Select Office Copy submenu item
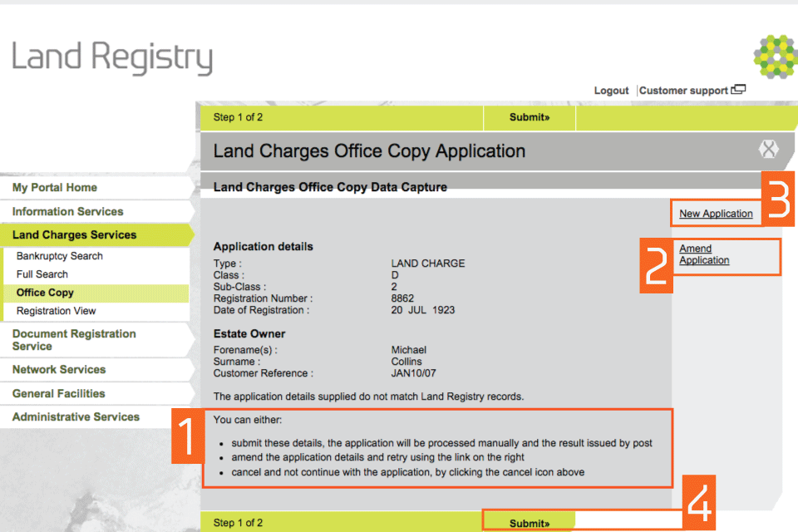Screen dimensions: 798x532 (45, 293)
